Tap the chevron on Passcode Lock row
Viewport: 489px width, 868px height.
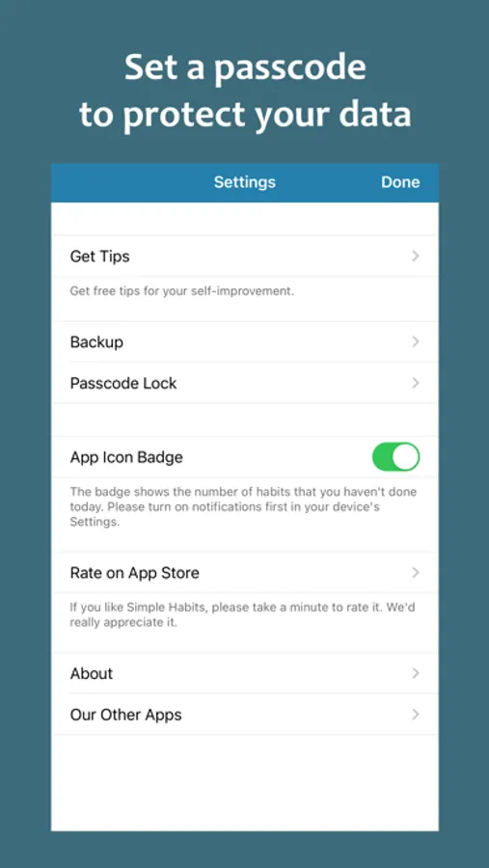tap(416, 383)
